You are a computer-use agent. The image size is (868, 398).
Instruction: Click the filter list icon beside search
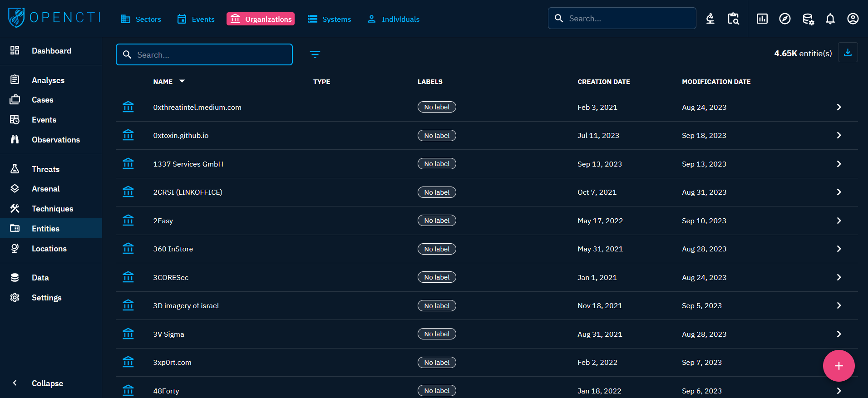click(315, 54)
